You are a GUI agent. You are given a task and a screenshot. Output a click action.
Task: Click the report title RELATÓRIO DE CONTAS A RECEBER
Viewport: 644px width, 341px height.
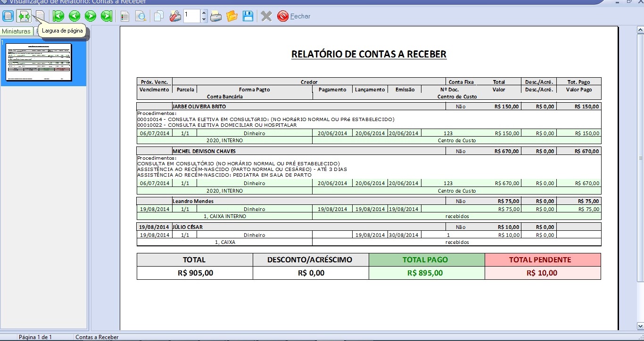[369, 54]
